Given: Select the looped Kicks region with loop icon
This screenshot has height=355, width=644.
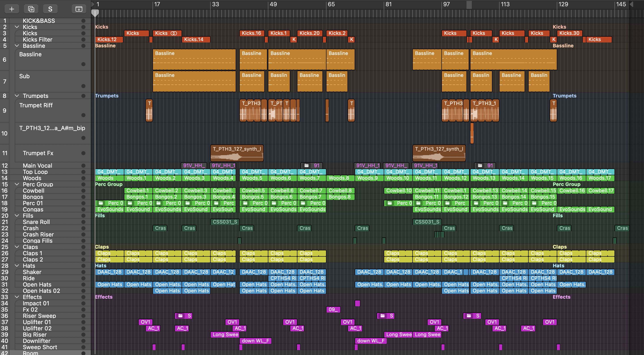Looking at the screenshot, I should (x=167, y=33).
